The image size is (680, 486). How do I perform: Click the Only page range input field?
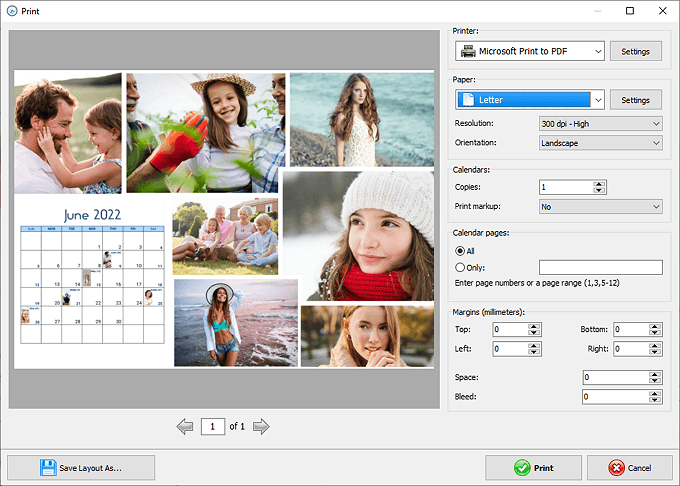click(601, 267)
